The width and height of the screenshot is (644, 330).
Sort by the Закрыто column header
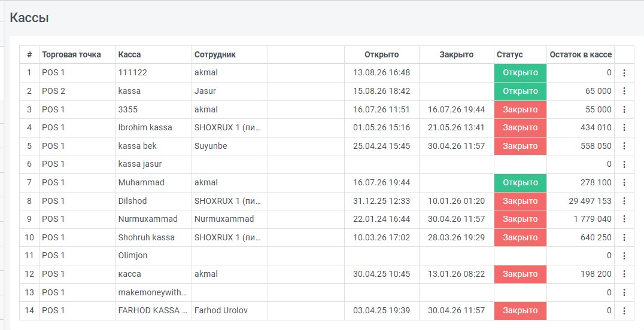pyautogui.click(x=456, y=54)
